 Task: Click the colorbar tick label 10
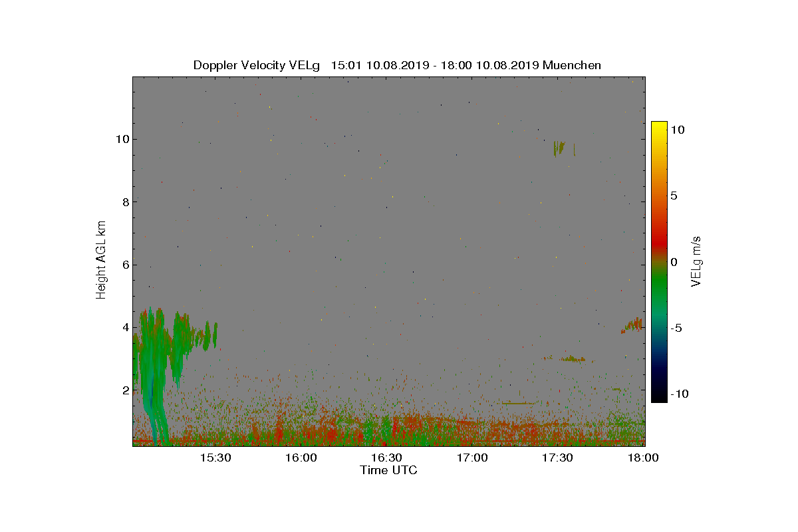677,130
